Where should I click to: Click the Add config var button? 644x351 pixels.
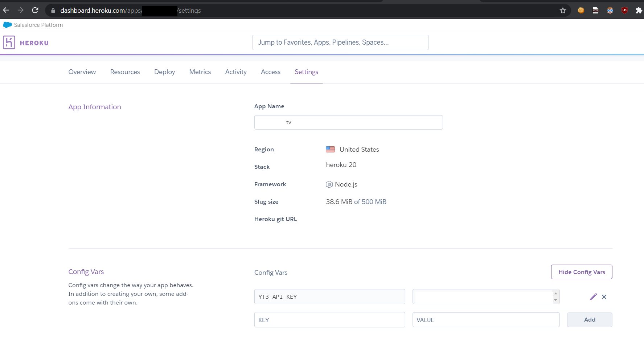pyautogui.click(x=590, y=320)
